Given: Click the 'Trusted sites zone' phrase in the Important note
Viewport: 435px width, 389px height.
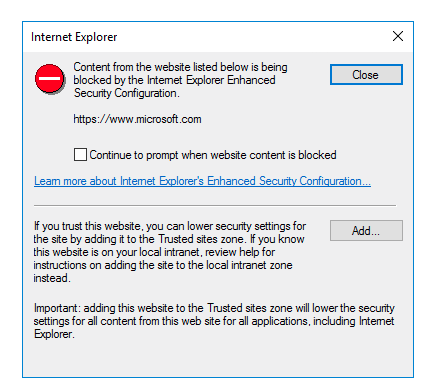Looking at the screenshot, I should [249, 308].
